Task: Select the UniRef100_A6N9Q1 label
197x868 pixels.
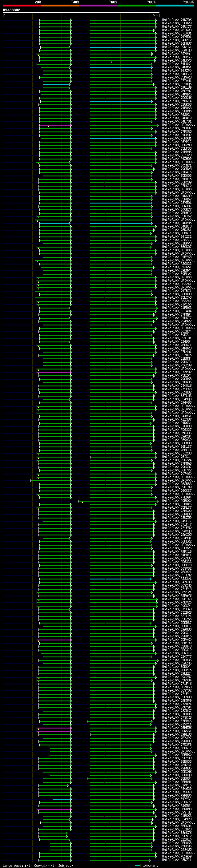Action: click(177, 139)
